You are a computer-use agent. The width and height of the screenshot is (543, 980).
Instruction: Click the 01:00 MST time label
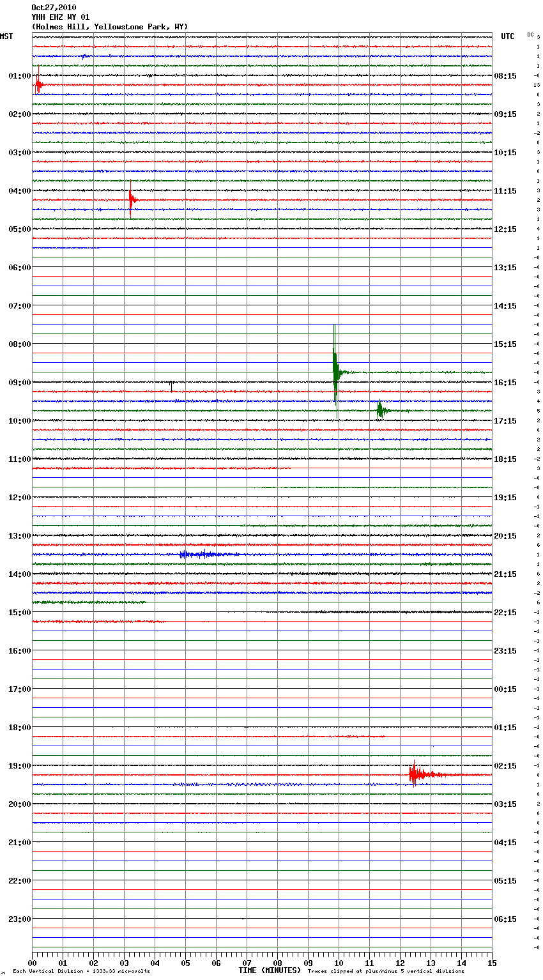(20, 76)
